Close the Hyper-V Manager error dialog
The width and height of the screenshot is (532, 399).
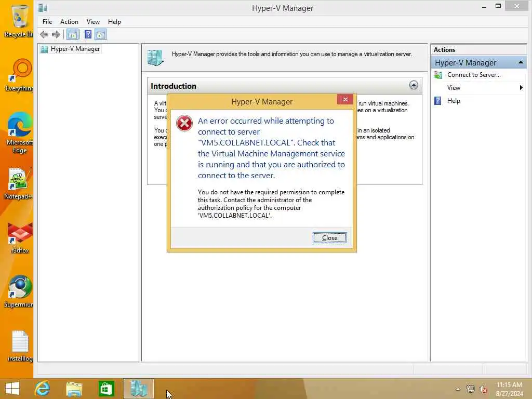[329, 238]
